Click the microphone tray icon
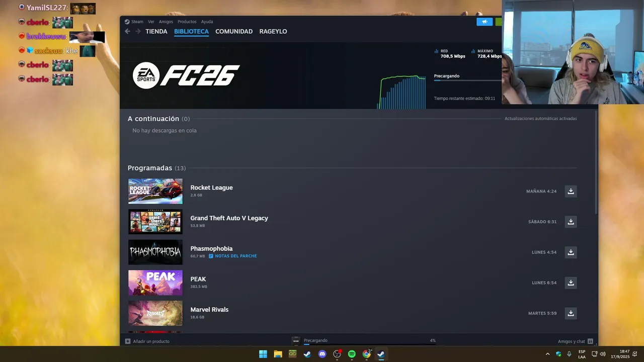The width and height of the screenshot is (644, 362). (x=569, y=354)
